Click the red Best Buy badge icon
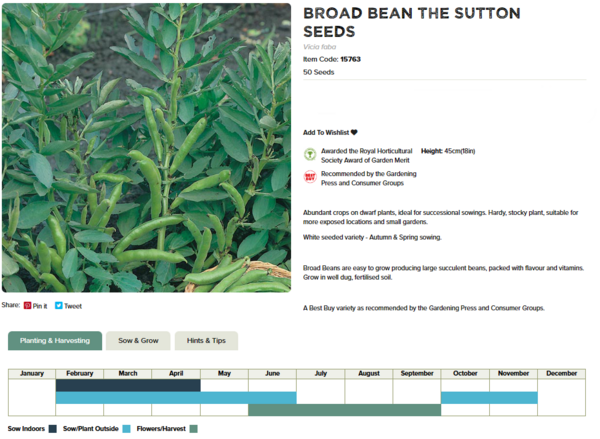 click(x=310, y=177)
